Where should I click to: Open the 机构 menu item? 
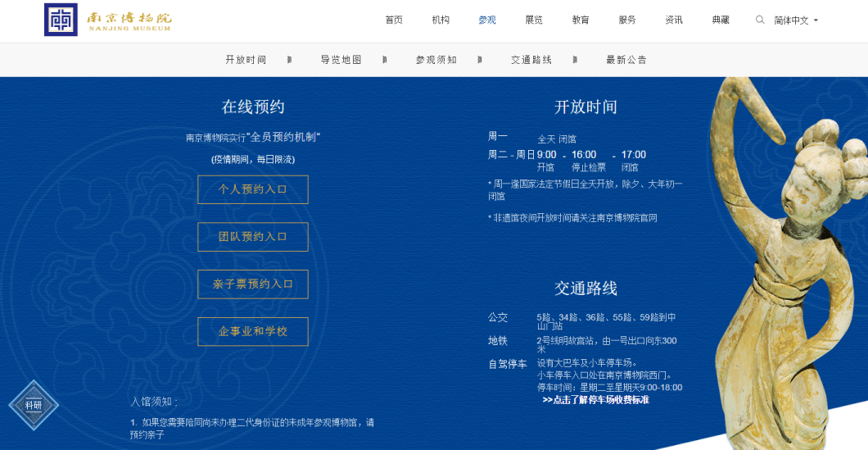pyautogui.click(x=441, y=20)
